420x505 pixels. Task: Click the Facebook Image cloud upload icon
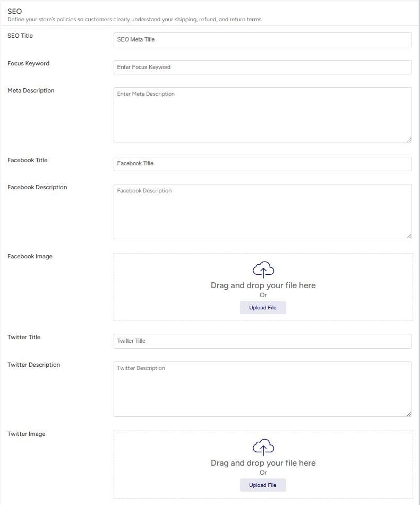click(x=263, y=270)
